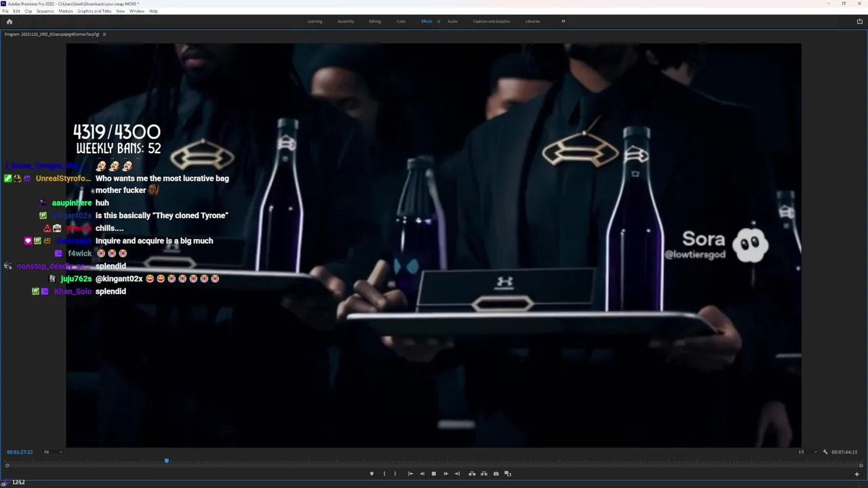Switch to the Color workspace
The image size is (868, 488).
point(401,21)
